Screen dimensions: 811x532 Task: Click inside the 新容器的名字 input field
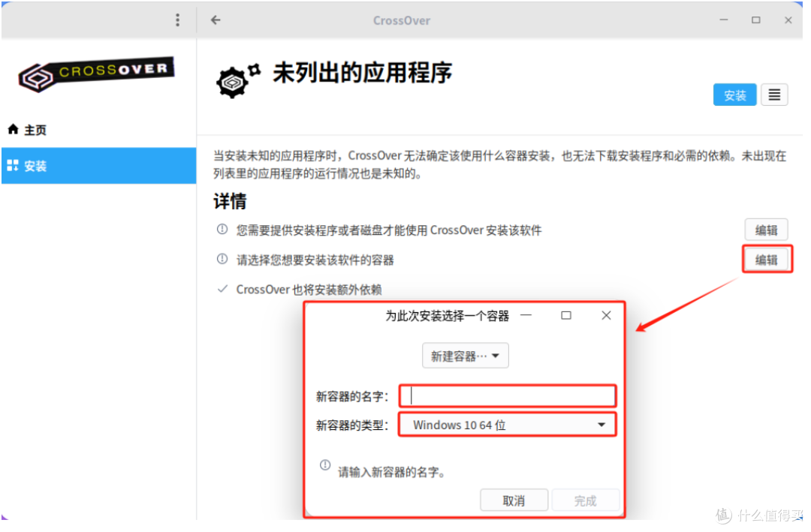pyautogui.click(x=507, y=395)
